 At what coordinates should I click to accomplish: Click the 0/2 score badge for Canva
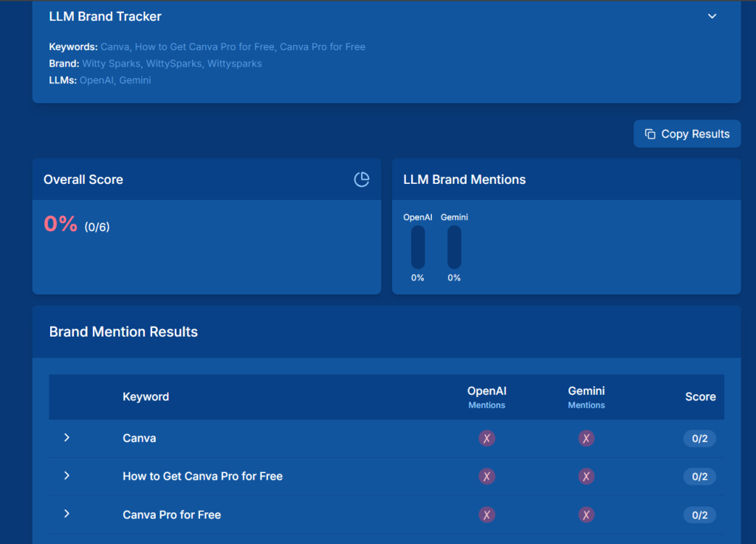[x=700, y=438]
